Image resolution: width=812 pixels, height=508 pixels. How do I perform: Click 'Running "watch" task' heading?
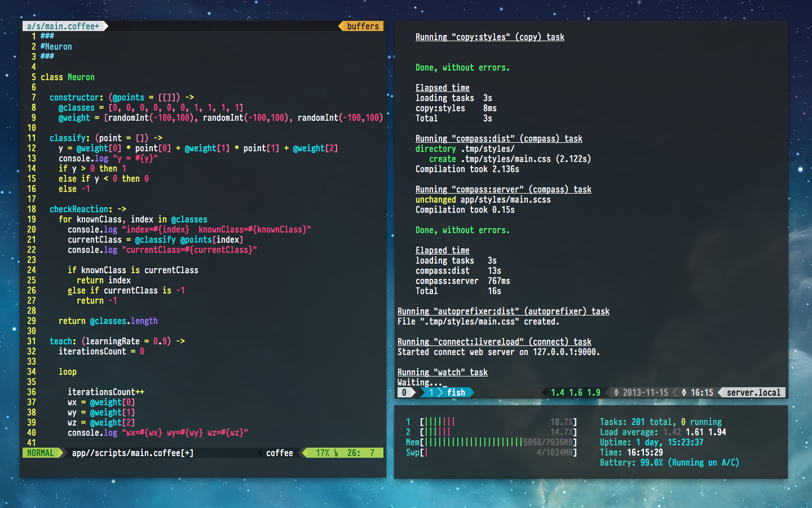443,373
